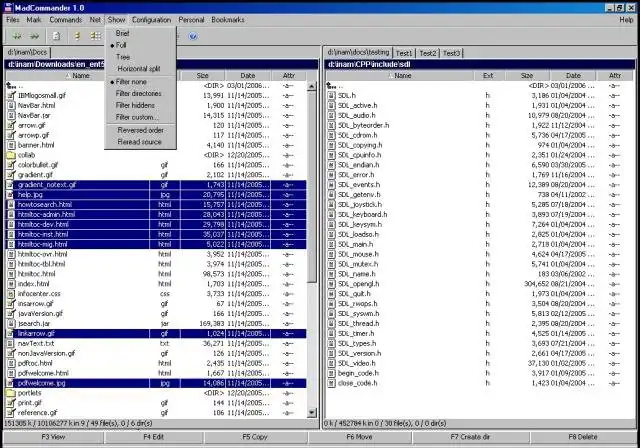
Task: Click the back navigation arrow icon
Action: click(x=14, y=34)
